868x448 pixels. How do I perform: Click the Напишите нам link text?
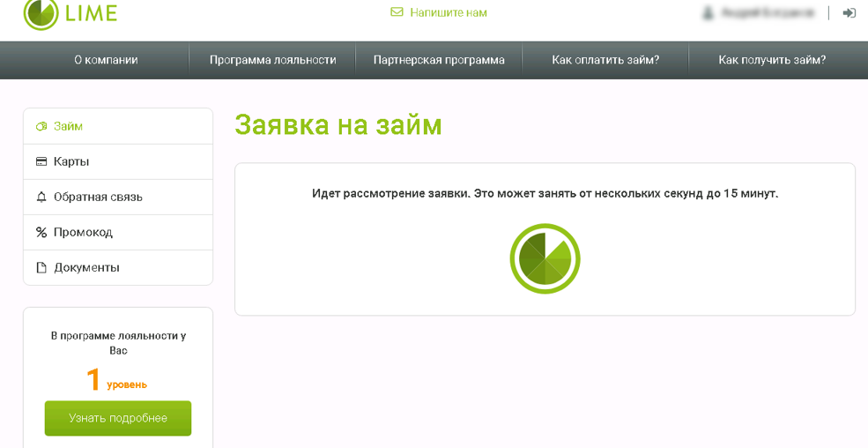click(x=449, y=12)
